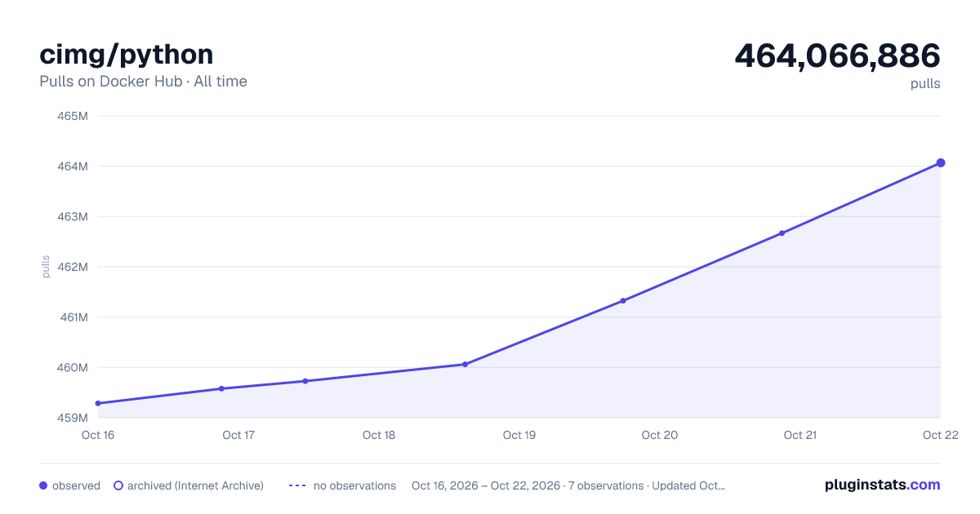Click the Oct 20 x-axis label

click(x=660, y=435)
